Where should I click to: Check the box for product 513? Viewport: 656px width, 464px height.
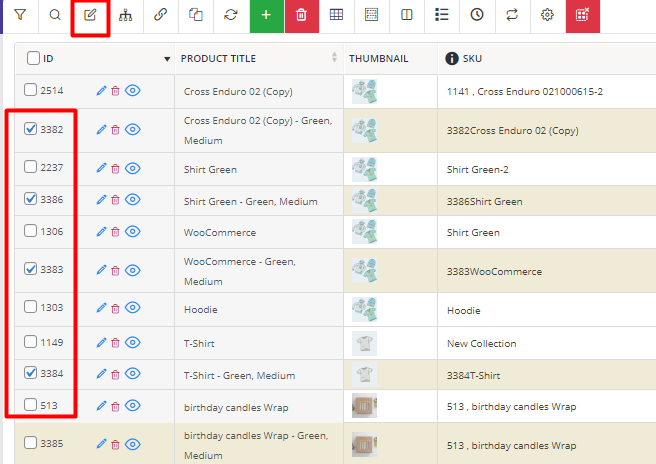click(x=30, y=405)
